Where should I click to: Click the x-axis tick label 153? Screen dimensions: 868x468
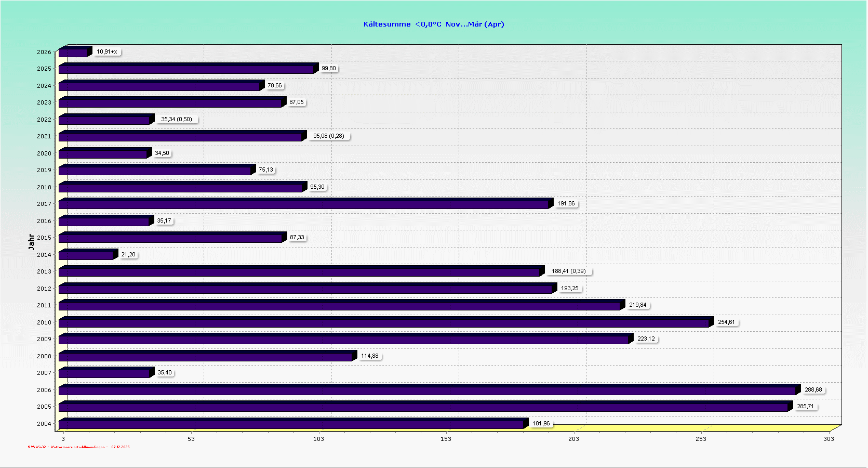(446, 439)
